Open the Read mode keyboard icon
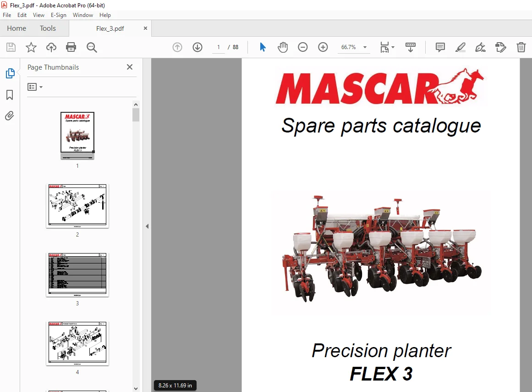Screen dimensions: 532x392 point(411,47)
